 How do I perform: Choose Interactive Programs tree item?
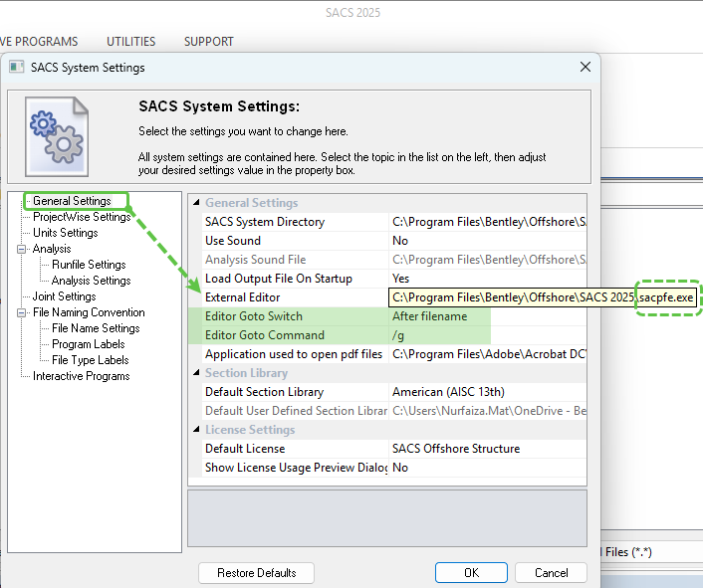click(81, 376)
